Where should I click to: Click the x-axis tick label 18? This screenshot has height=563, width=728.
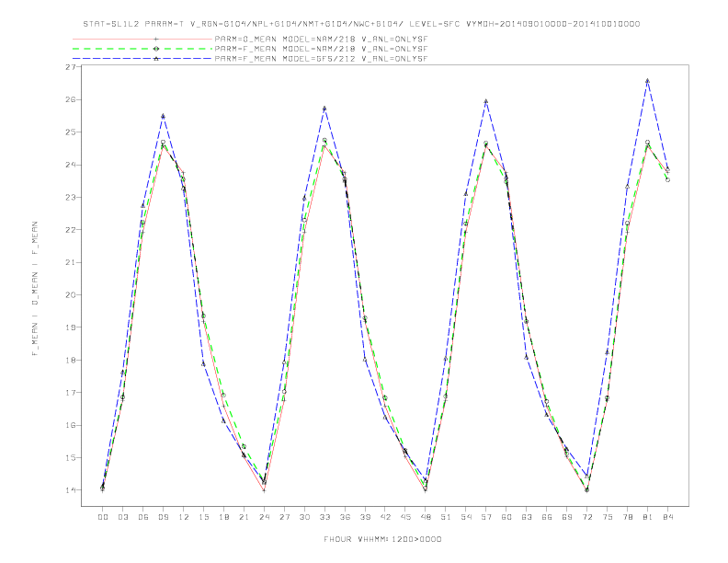[223, 517]
